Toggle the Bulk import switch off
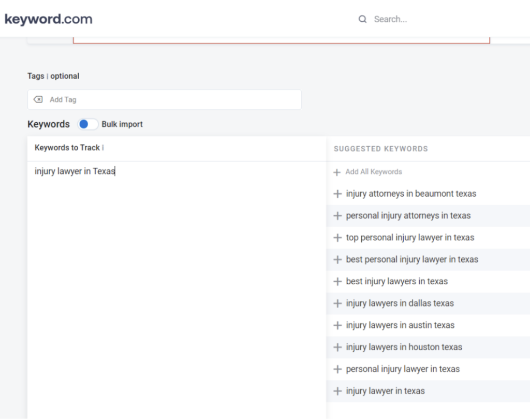Viewport: 530px width, 420px height. (x=87, y=124)
